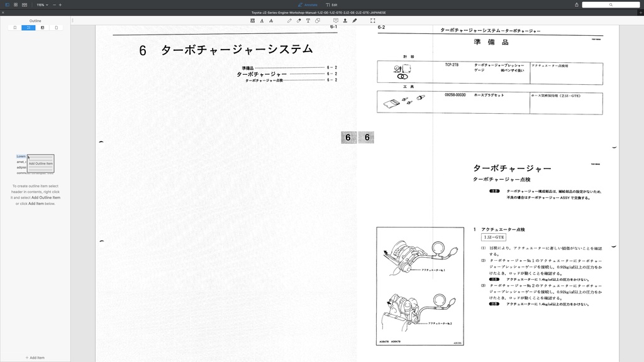644x362 pixels.
Task: Click the search input field
Action: pos(610,4)
